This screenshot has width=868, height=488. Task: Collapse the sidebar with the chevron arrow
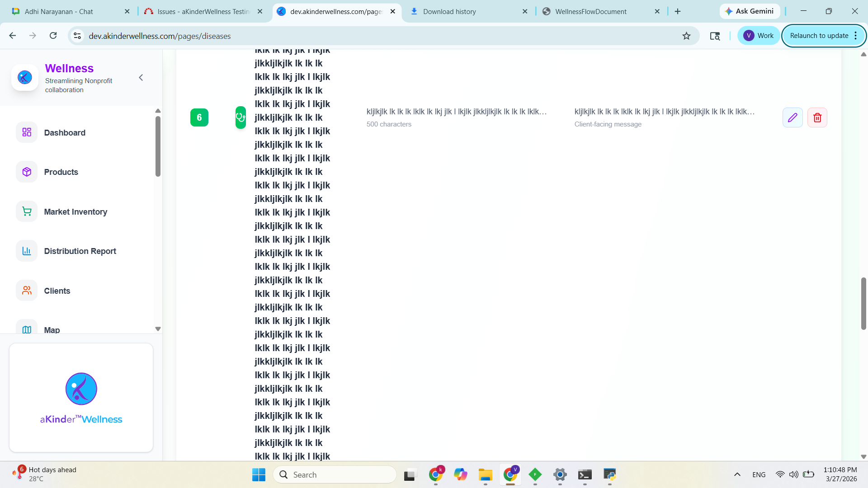point(141,78)
